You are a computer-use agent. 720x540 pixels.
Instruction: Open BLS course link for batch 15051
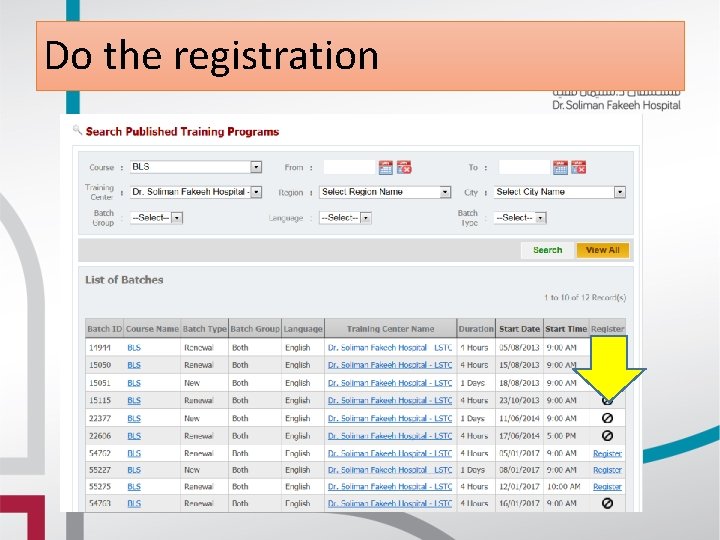point(134,382)
